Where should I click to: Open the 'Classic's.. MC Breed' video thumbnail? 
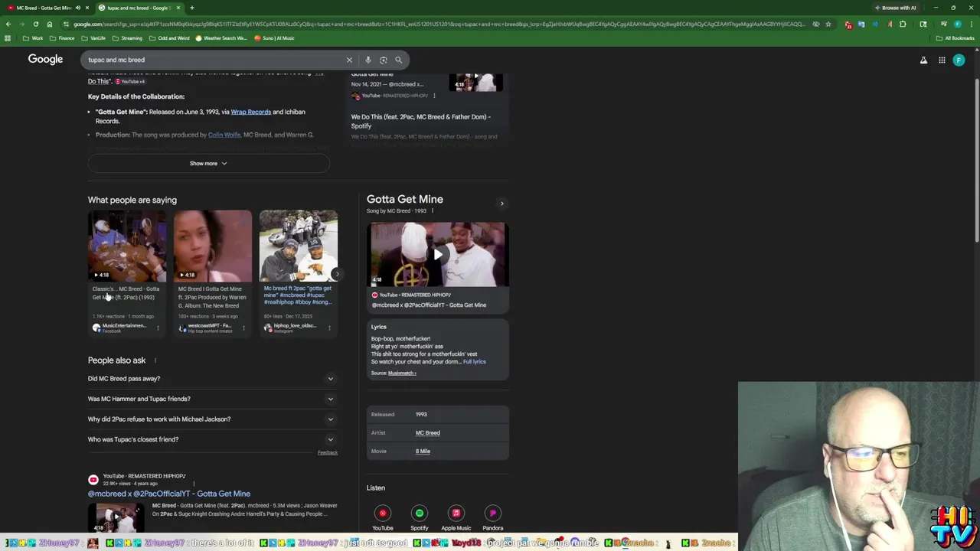click(127, 246)
